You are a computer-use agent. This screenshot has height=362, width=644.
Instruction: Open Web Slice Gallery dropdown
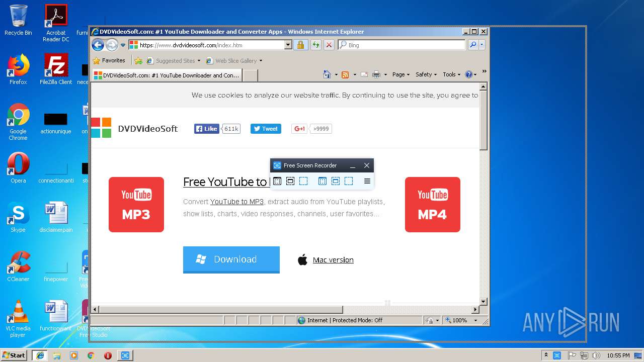234,61
